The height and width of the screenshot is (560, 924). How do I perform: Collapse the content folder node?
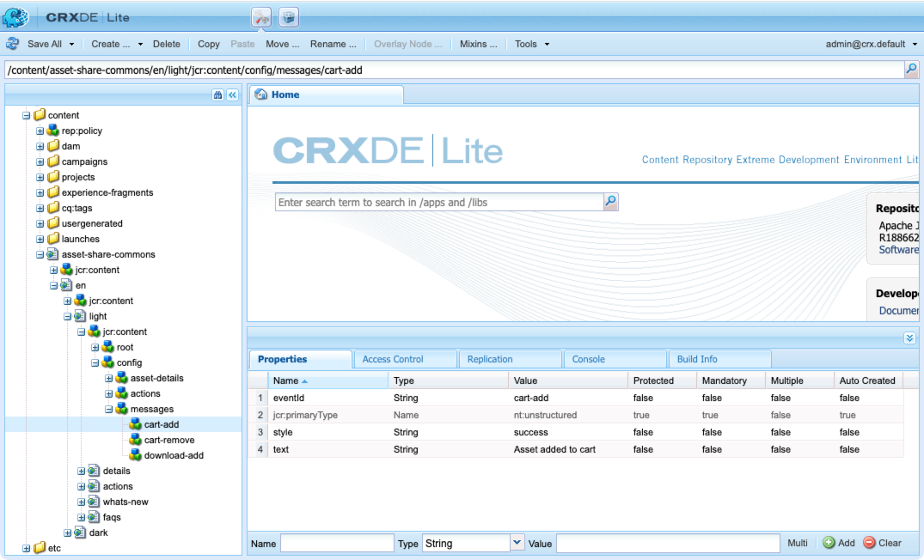26,115
